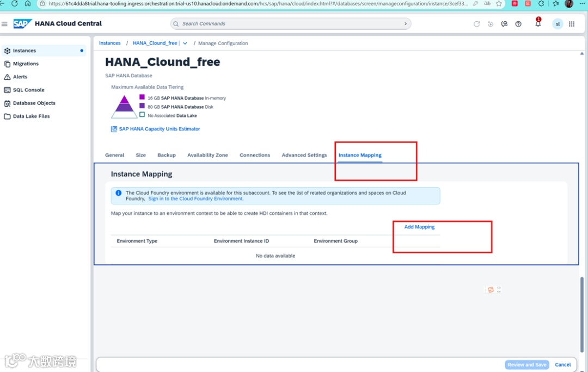Open the Advanced Settings tab
This screenshot has height=372, width=588.
click(x=304, y=155)
